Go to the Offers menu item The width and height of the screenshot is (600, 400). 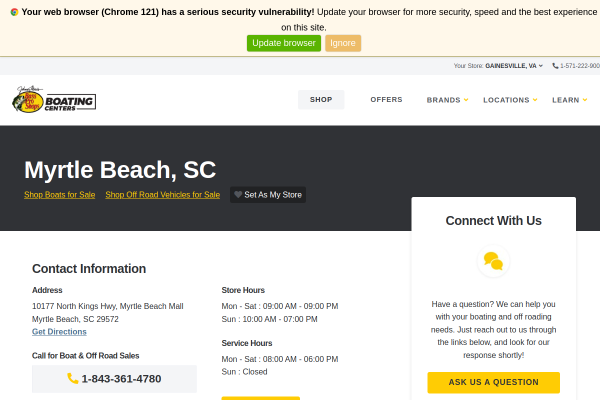point(386,100)
